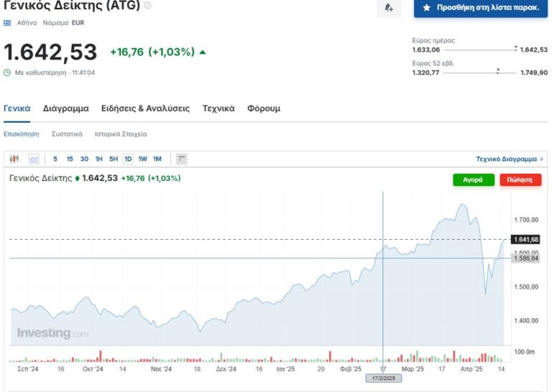Image resolution: width=552 pixels, height=392 pixels.
Task: Set chart interval to 1W
Action: tap(142, 159)
